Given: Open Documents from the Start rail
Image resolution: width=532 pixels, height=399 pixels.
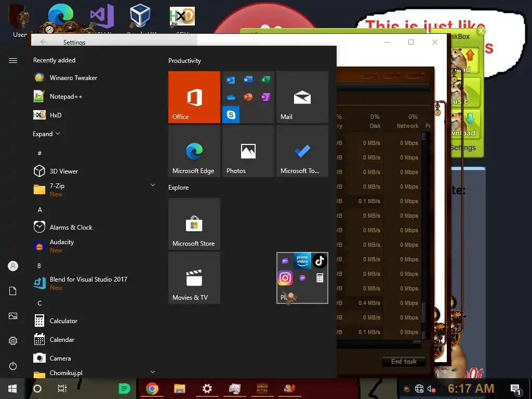Looking at the screenshot, I should (13, 291).
